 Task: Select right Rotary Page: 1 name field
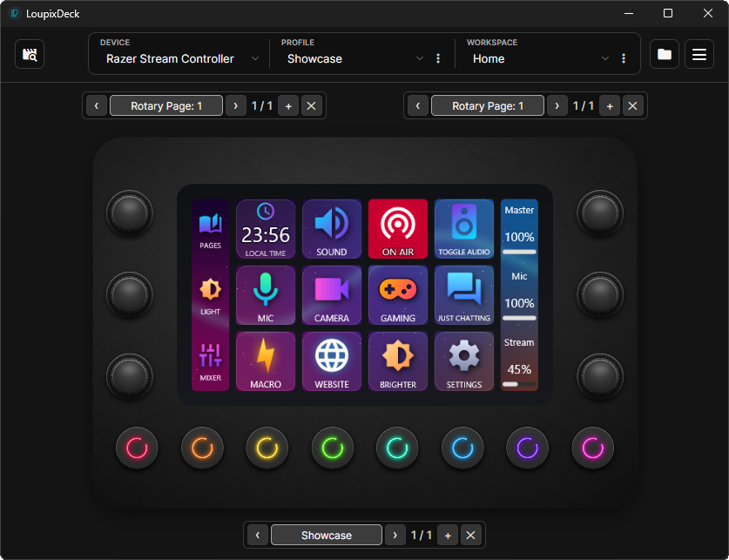point(488,105)
